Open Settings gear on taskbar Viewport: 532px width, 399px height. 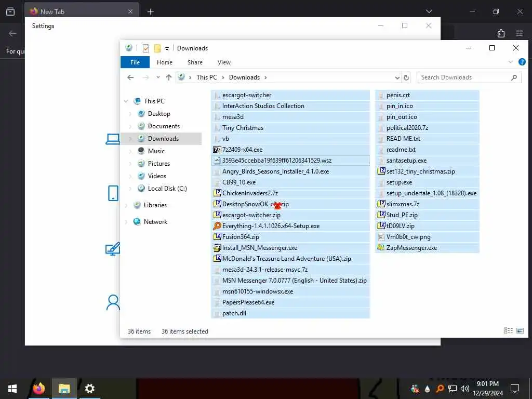[89, 388]
